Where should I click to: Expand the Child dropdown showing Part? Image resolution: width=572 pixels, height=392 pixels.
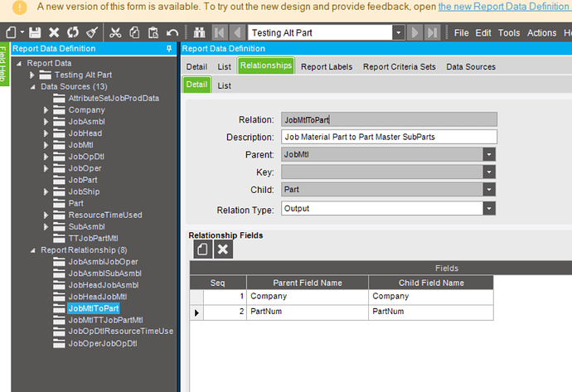point(489,191)
